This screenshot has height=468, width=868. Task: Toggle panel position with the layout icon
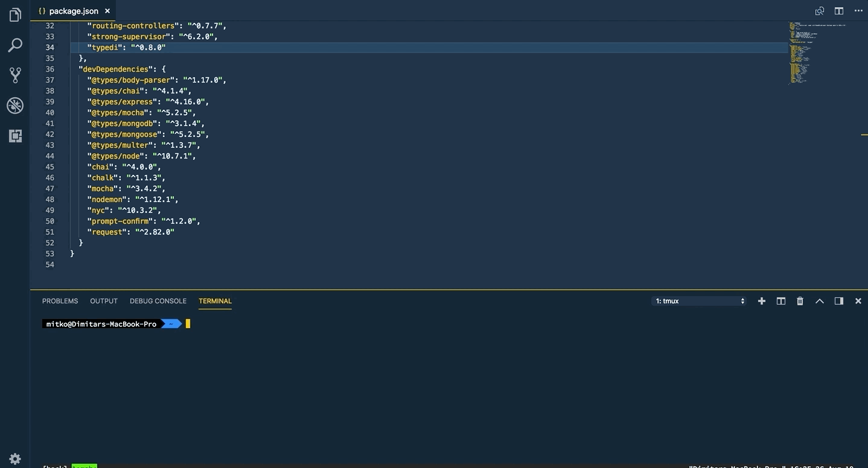pyautogui.click(x=838, y=300)
